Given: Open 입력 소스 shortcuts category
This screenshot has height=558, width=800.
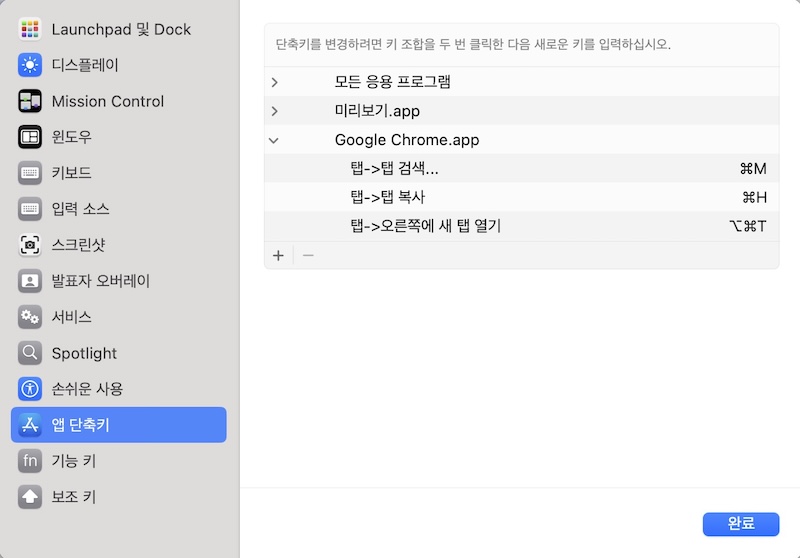Looking at the screenshot, I should (81, 209).
